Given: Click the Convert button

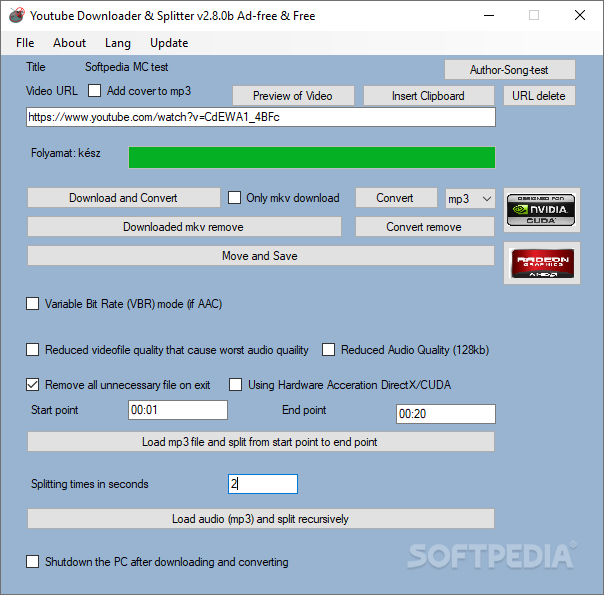Looking at the screenshot, I should coord(396,198).
